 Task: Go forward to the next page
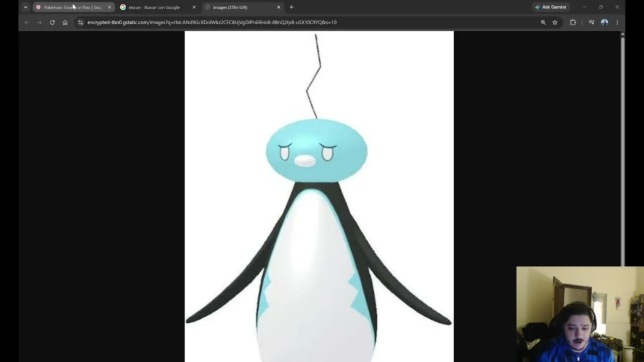point(39,22)
